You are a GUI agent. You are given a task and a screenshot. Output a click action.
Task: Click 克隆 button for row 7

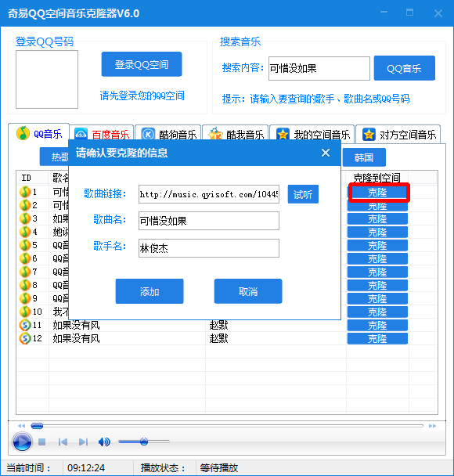coord(377,272)
